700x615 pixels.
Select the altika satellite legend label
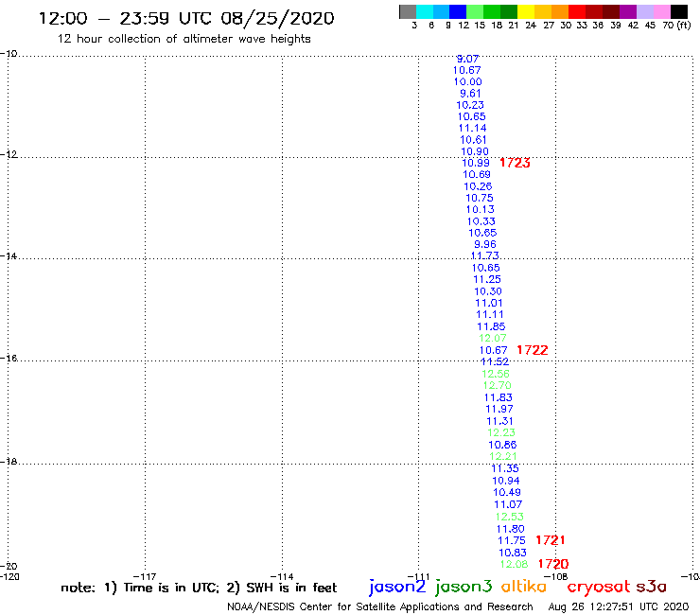[524, 587]
